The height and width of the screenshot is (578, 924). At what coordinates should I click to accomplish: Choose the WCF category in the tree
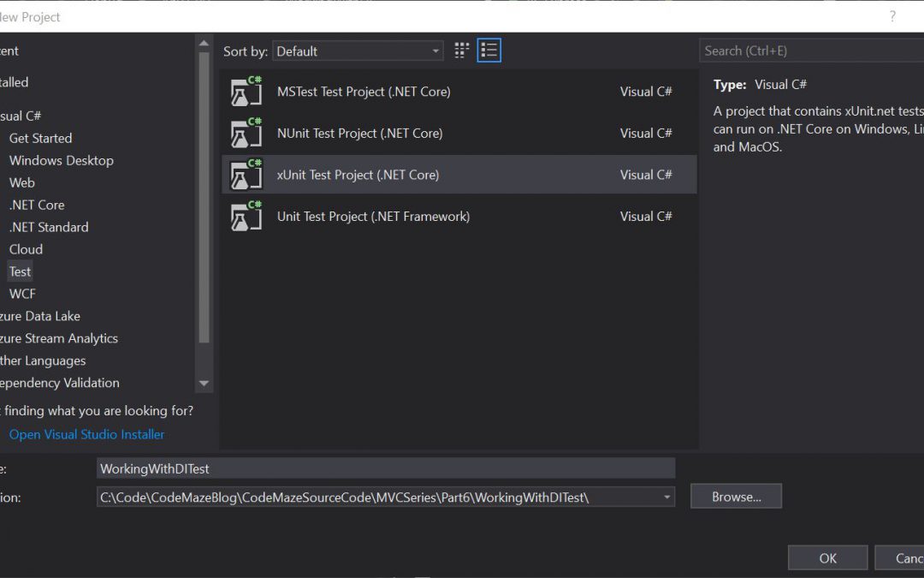point(22,294)
